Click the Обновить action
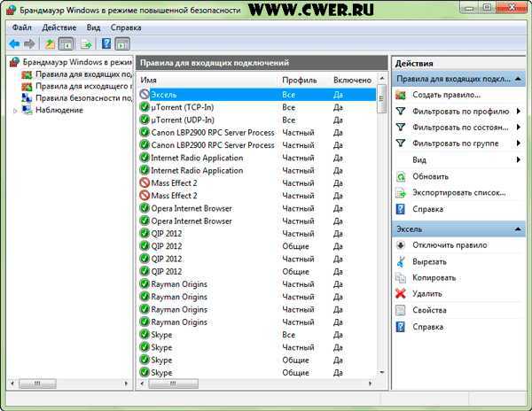 [x=430, y=176]
